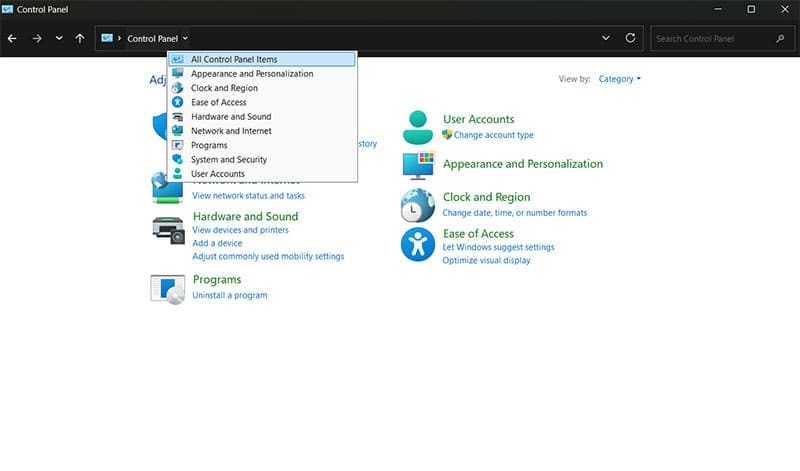Viewport: 800px width, 471px height.
Task: Choose Appearance and Personalization in dropdown list
Action: point(262,73)
